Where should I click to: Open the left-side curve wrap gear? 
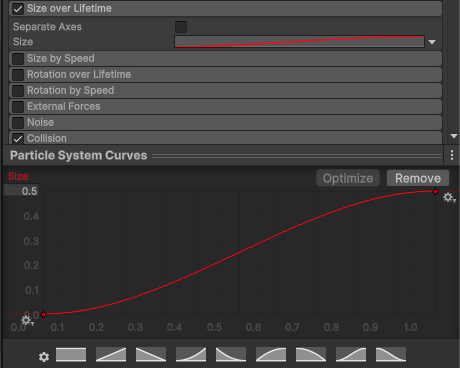(27, 321)
